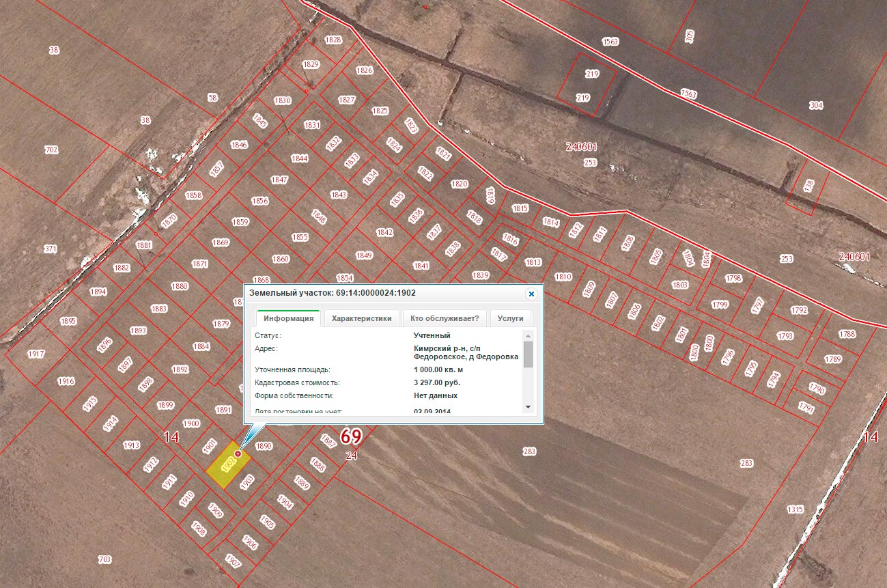887x588 pixels.
Task: Click parcel label 1830
Action: coord(283,100)
